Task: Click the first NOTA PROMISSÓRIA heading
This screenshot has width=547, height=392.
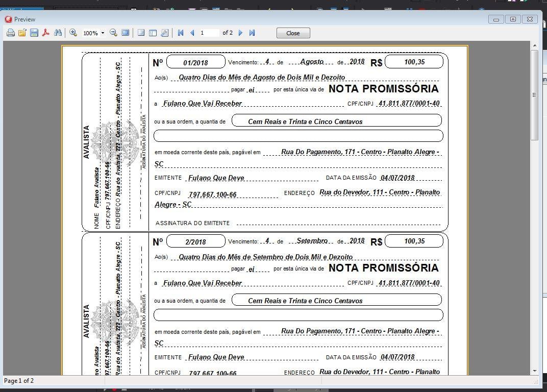Action: click(x=383, y=89)
